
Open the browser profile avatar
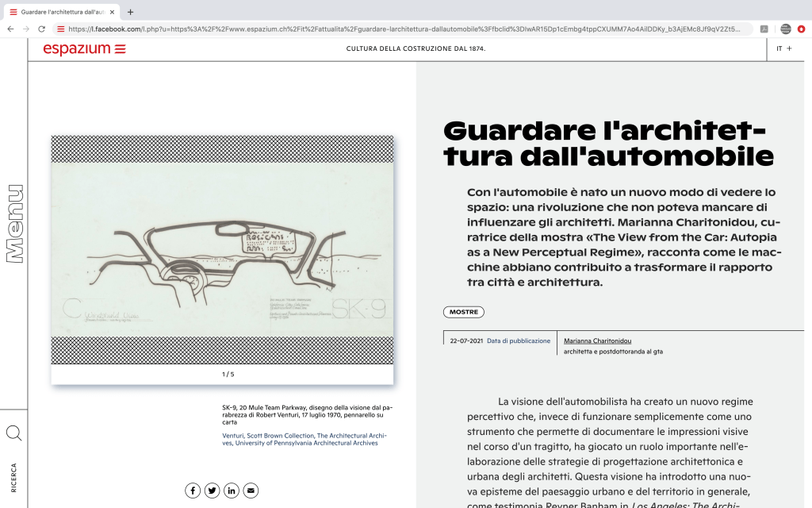785,29
